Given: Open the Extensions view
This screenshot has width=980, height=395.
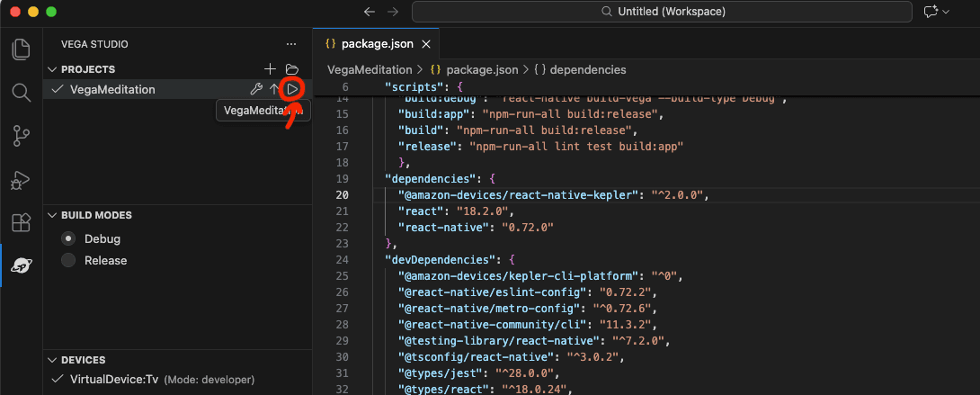Looking at the screenshot, I should click(21, 223).
